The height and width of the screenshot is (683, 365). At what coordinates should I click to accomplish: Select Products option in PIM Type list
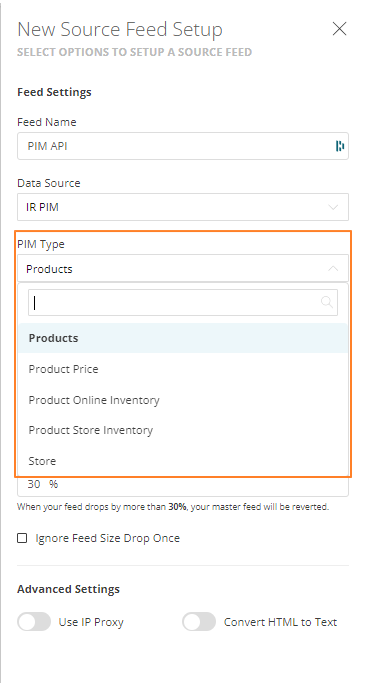click(183, 338)
